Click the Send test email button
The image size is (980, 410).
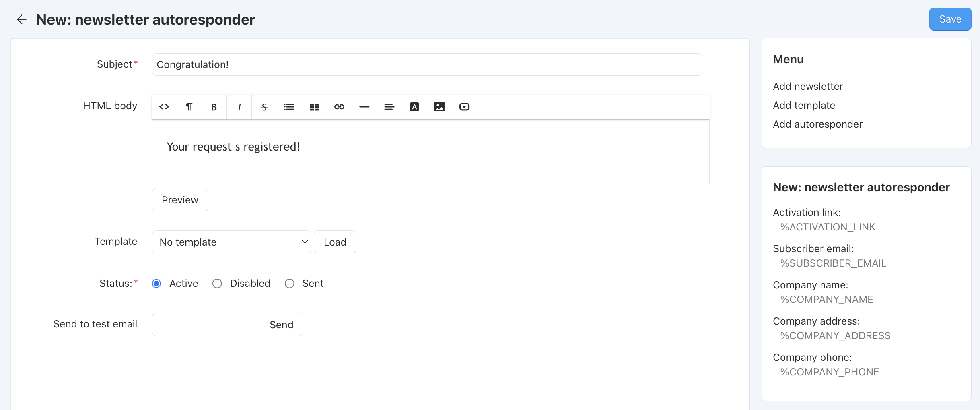point(281,325)
